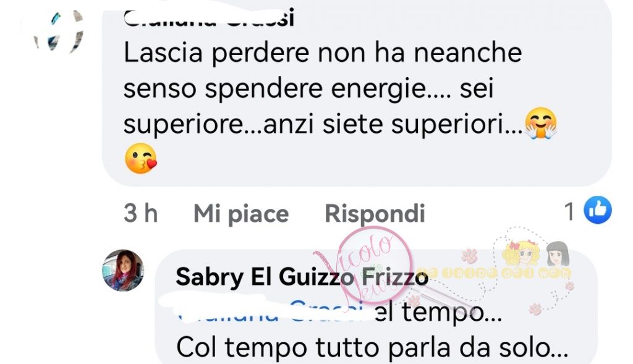
Task: Click the blue thumbs-up reaction icon
Action: 598,210
